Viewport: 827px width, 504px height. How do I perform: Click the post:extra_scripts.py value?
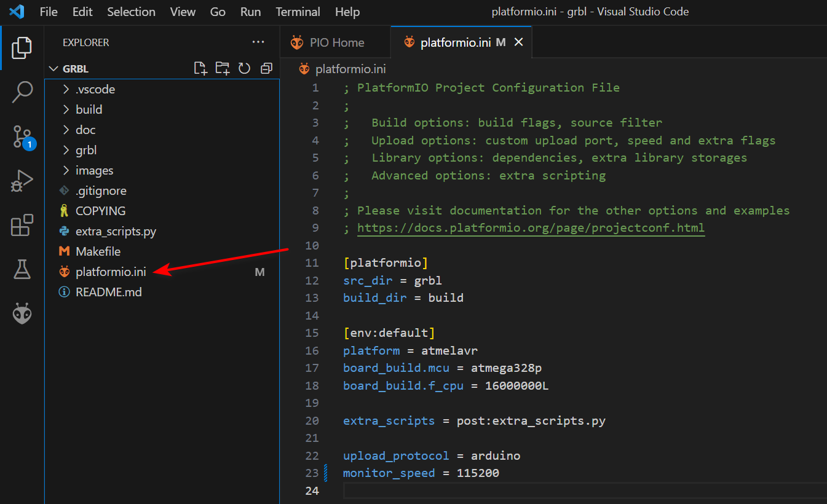point(531,421)
